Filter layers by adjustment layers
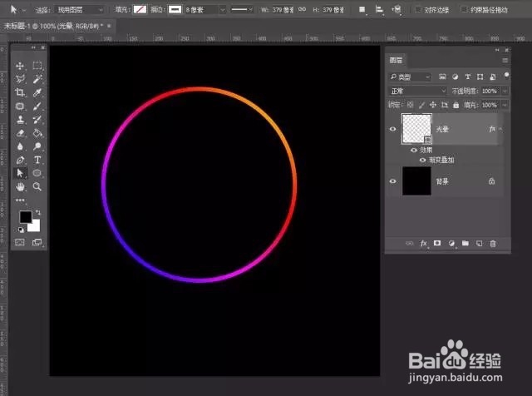 coord(455,77)
